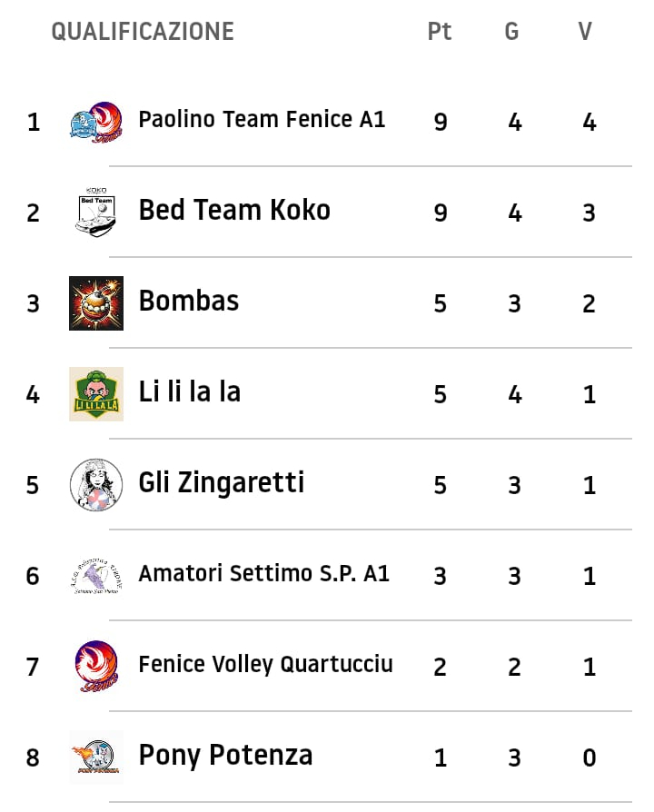The width and height of the screenshot is (654, 812).
Task: Select the Bombas bomb logo
Action: [x=96, y=303]
